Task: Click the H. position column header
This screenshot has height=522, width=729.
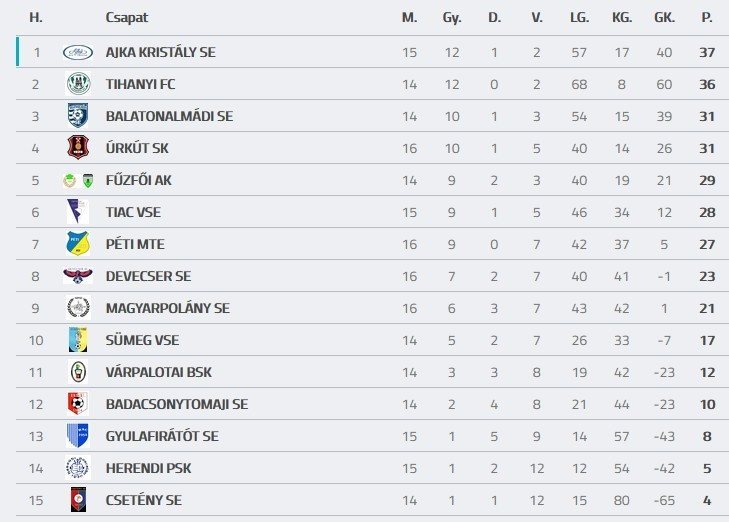Action: point(36,18)
